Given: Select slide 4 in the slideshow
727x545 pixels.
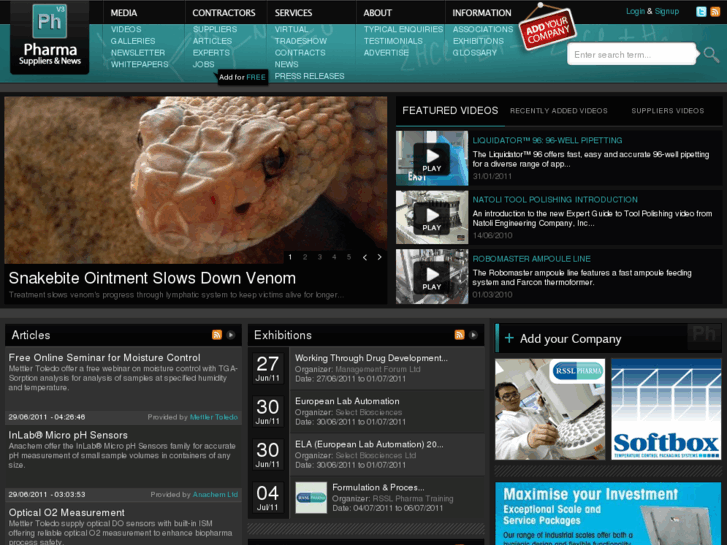Looking at the screenshot, I should pyautogui.click(x=334, y=257).
